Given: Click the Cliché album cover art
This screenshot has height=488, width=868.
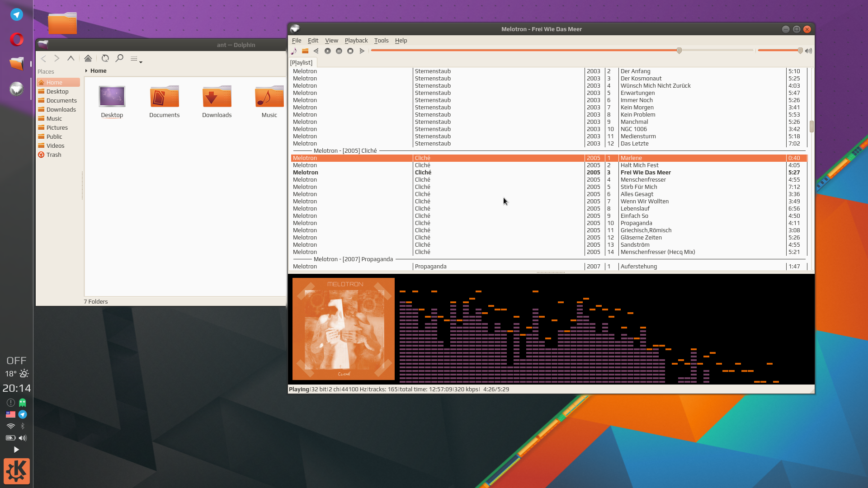Looking at the screenshot, I should pyautogui.click(x=344, y=329).
